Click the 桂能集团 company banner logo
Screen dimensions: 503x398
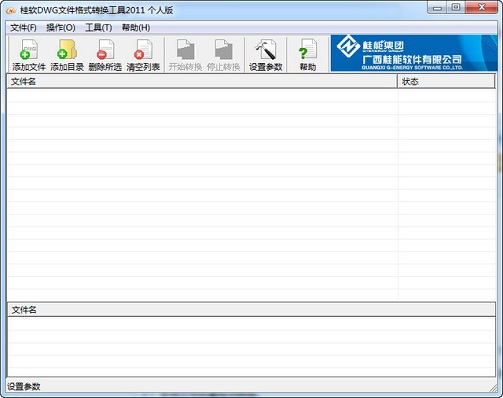click(x=414, y=53)
